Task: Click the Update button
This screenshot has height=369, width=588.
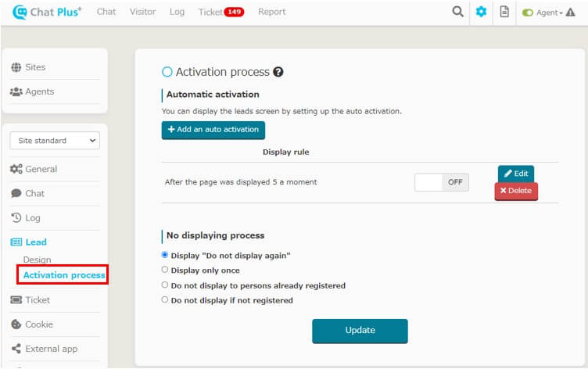Action: click(360, 331)
